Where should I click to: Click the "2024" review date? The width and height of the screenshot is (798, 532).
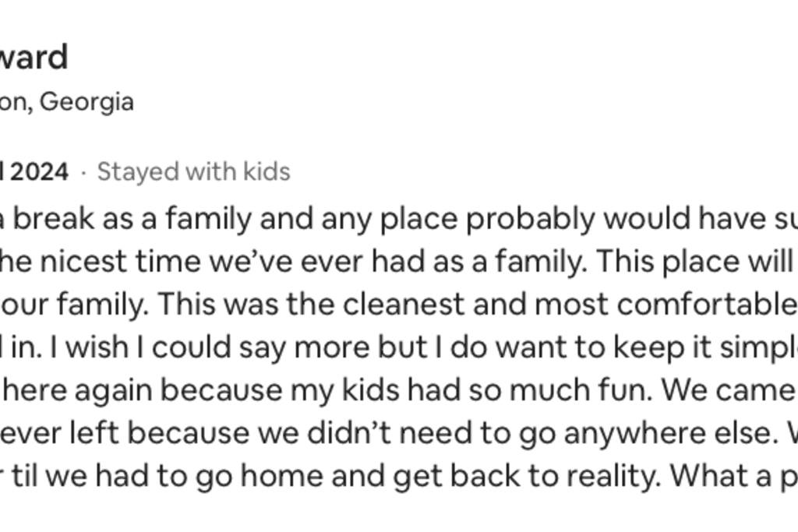coord(39,171)
